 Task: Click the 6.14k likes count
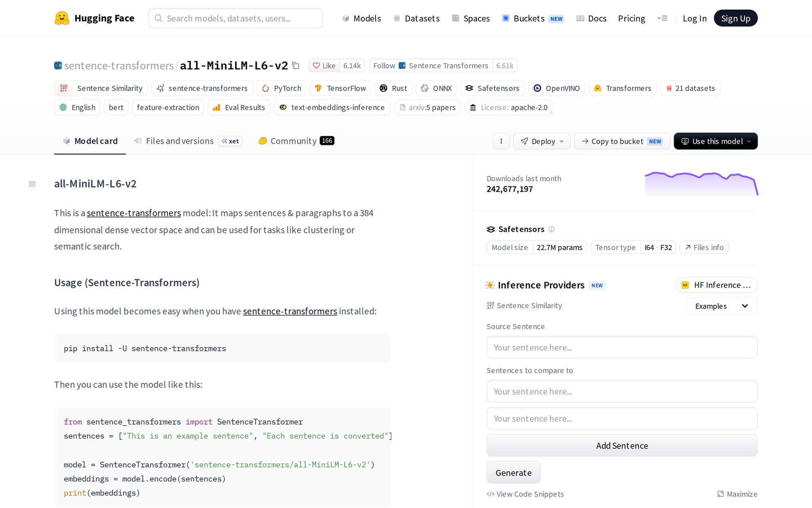[x=352, y=65]
